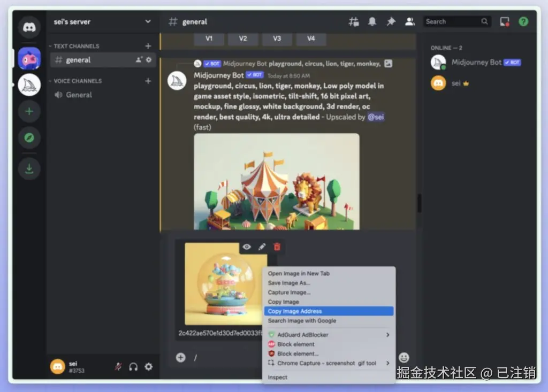Open emoji picker smiley icon
Viewport: 548px width, 392px height.
(404, 357)
